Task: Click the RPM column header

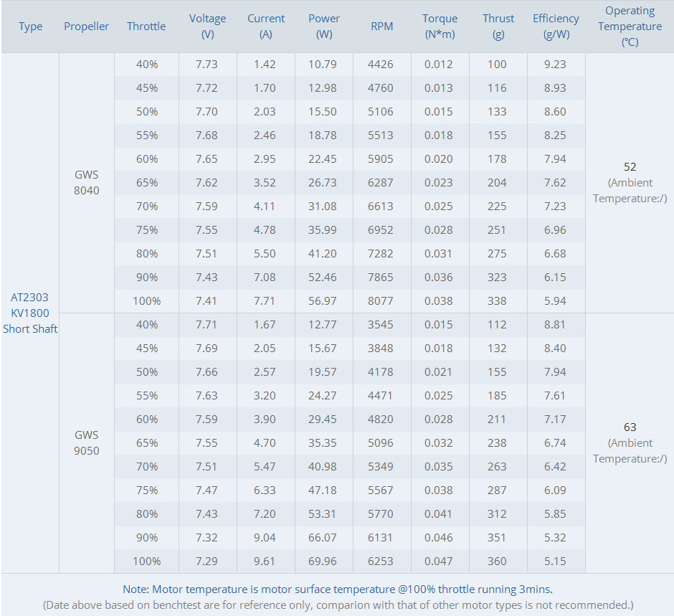Action: pos(381,27)
